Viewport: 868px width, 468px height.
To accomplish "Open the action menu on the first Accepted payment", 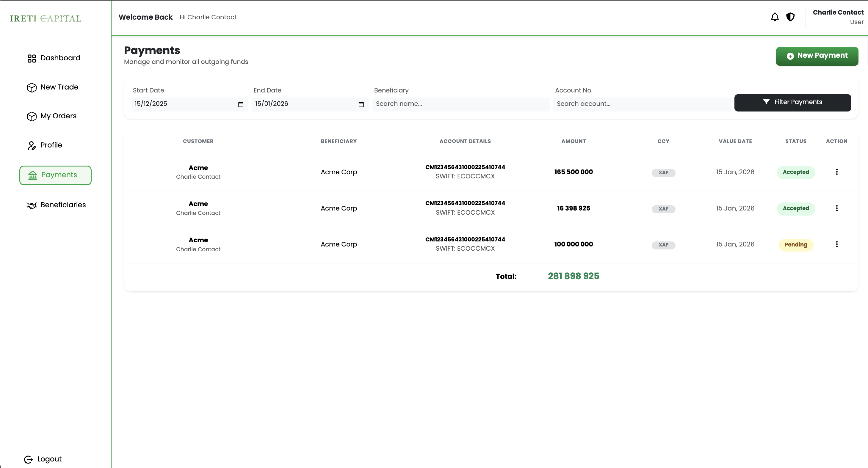I will (x=837, y=172).
